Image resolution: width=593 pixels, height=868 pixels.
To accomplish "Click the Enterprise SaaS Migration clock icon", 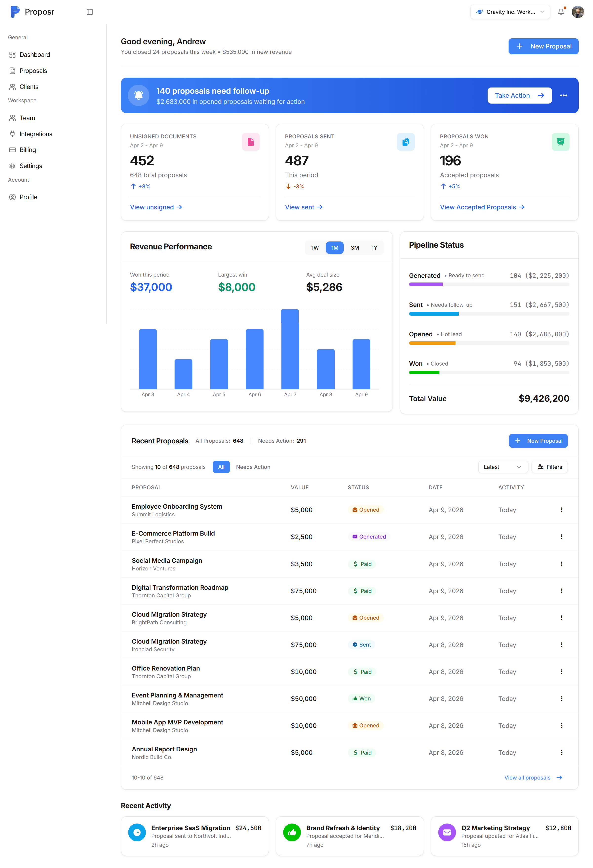I will (x=137, y=832).
